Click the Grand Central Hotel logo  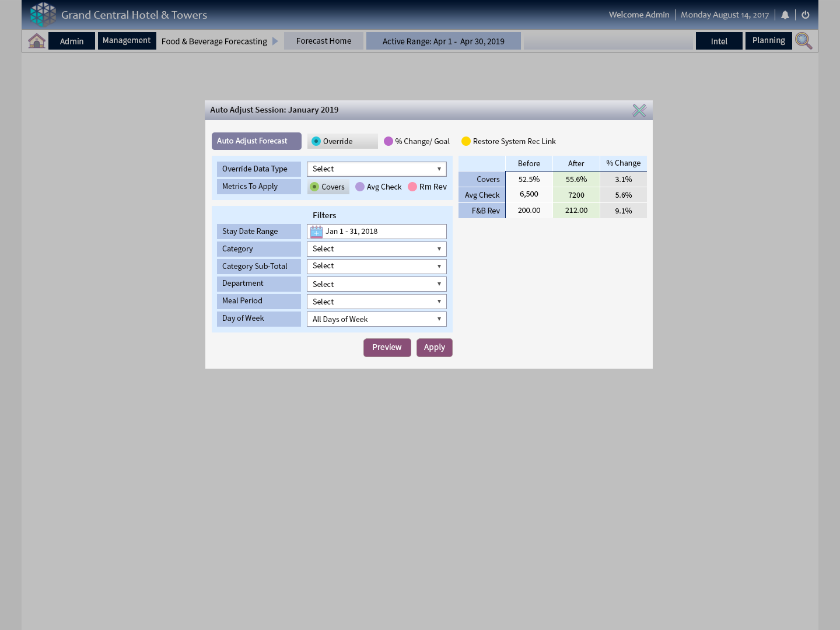43,15
